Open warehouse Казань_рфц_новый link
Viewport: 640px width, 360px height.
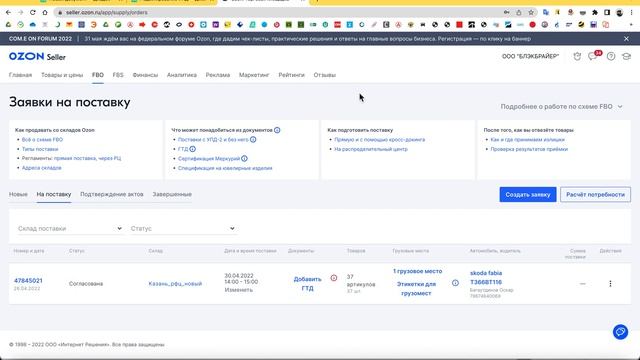pos(175,284)
